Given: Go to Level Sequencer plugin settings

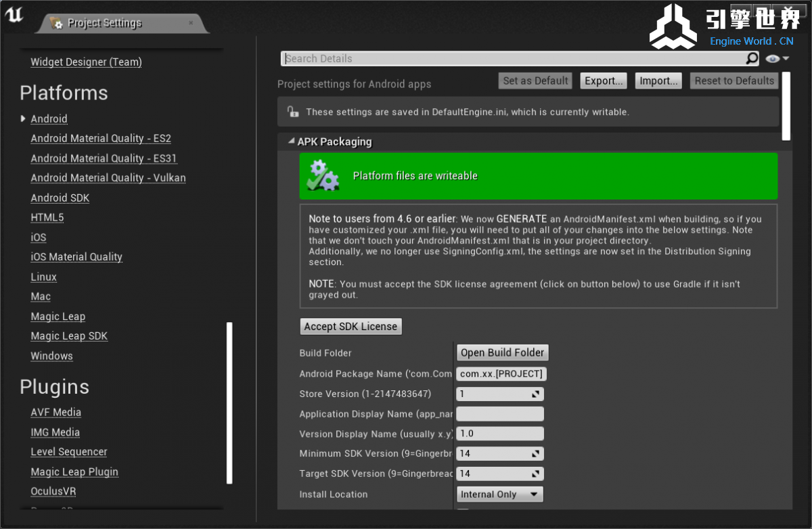Looking at the screenshot, I should pyautogui.click(x=69, y=453).
